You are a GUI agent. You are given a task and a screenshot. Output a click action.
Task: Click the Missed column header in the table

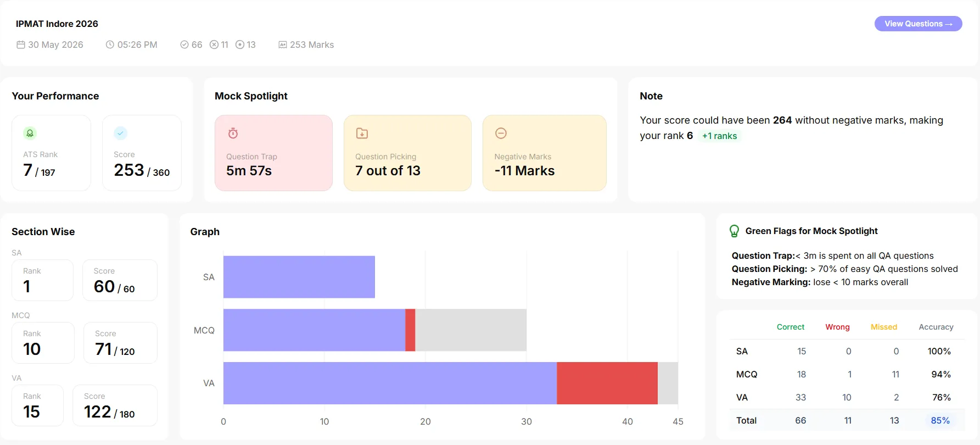pyautogui.click(x=884, y=327)
